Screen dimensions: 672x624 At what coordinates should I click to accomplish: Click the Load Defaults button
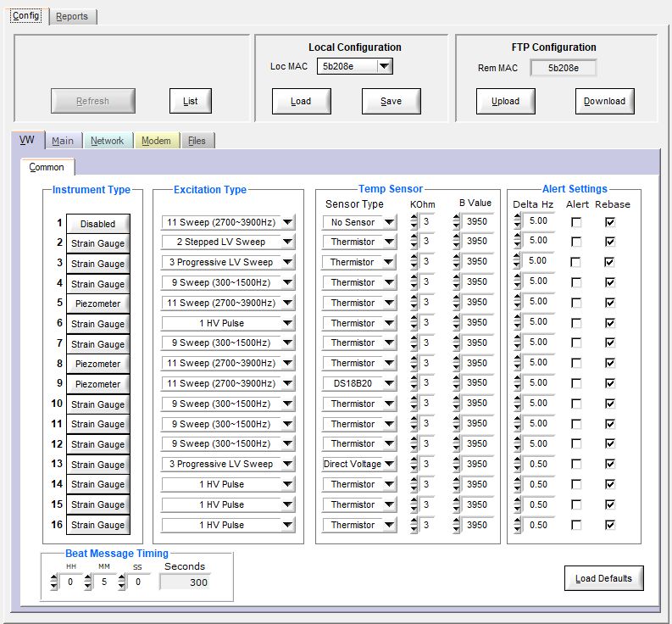(603, 578)
